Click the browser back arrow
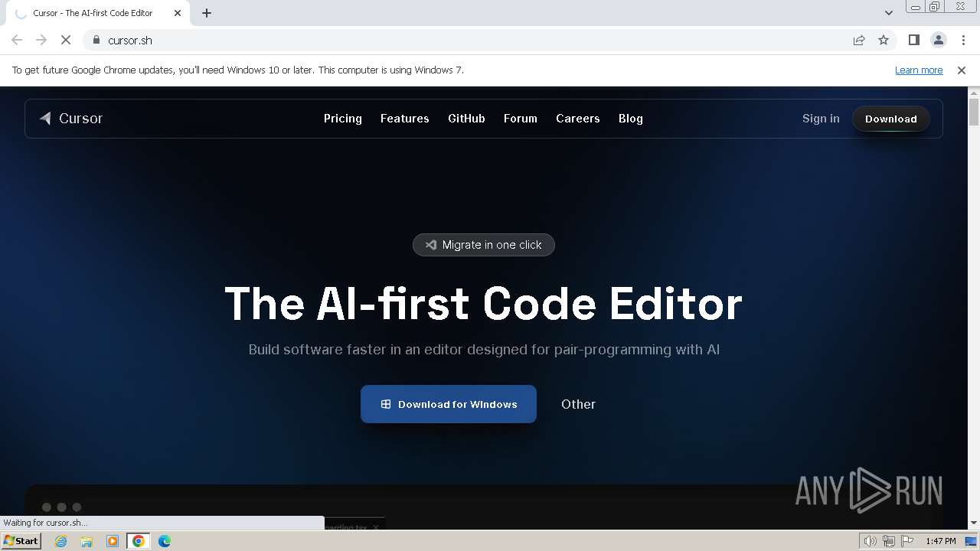This screenshot has width=980, height=551. (17, 40)
